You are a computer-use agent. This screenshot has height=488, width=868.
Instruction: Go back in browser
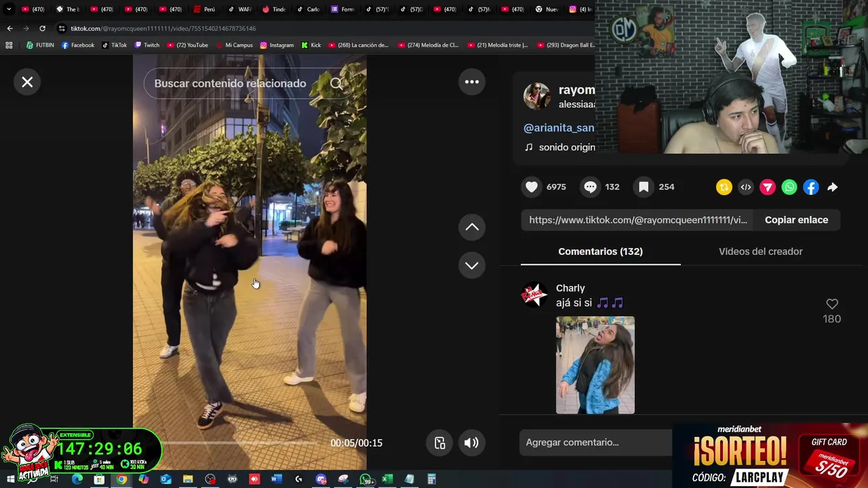point(9,28)
